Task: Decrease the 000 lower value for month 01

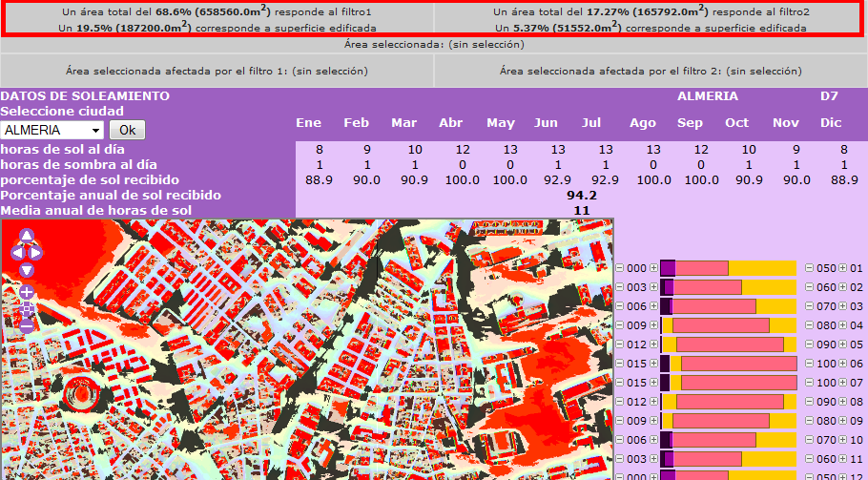Action: coord(619,268)
